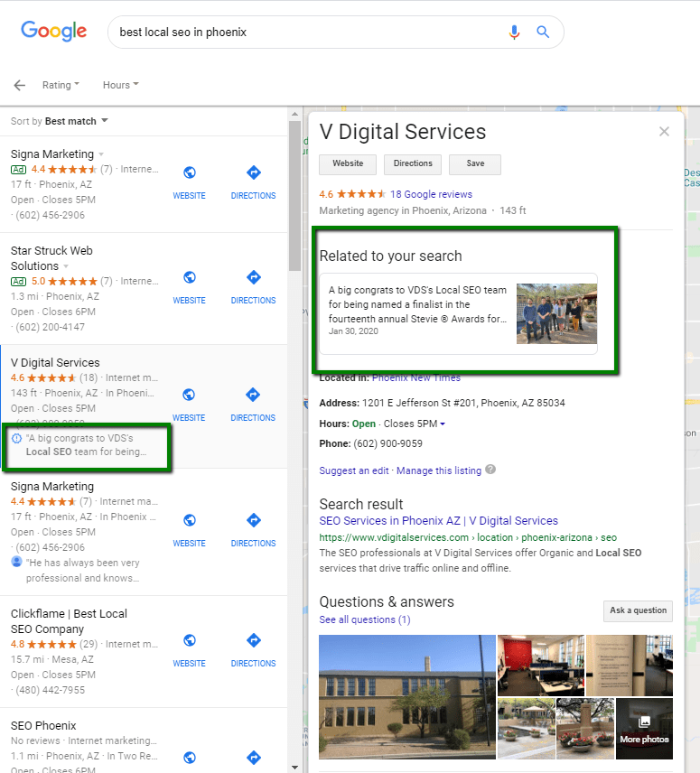
Task: Click the results list scrollbar thumb
Action: pyautogui.click(x=294, y=196)
